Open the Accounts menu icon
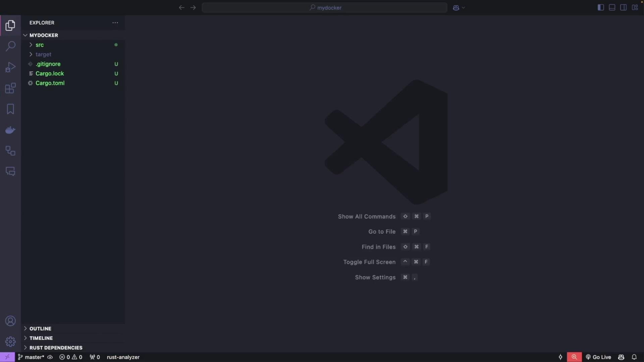The width and height of the screenshot is (644, 362). tap(10, 321)
